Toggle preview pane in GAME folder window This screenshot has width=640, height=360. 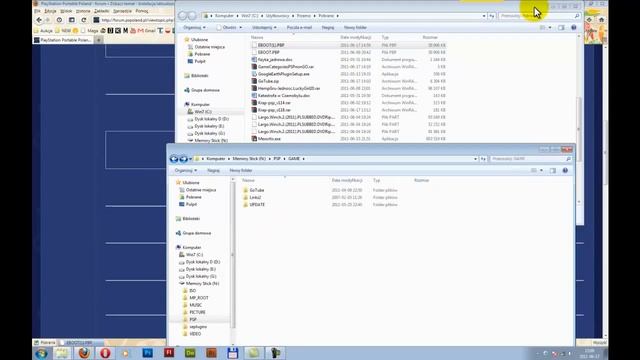(553, 170)
